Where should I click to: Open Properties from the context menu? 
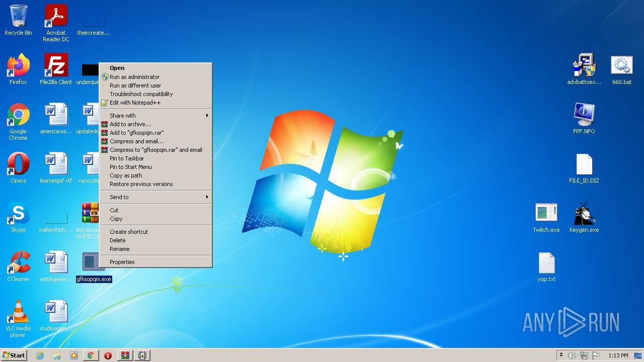(155, 262)
